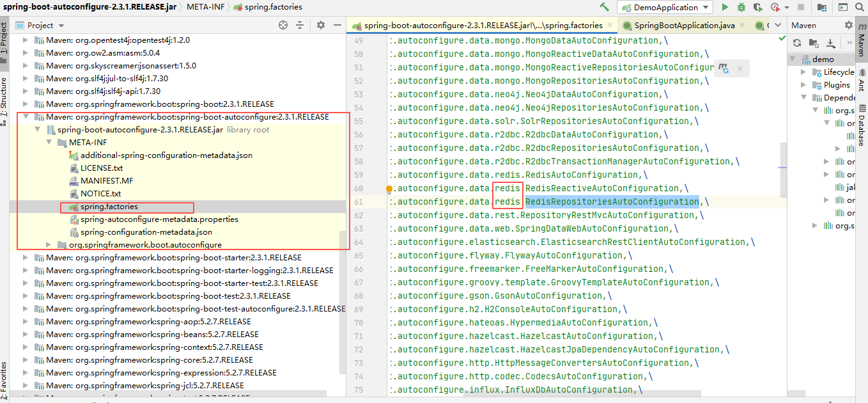
Task: Open the Database side tool window tab
Action: 862,125
